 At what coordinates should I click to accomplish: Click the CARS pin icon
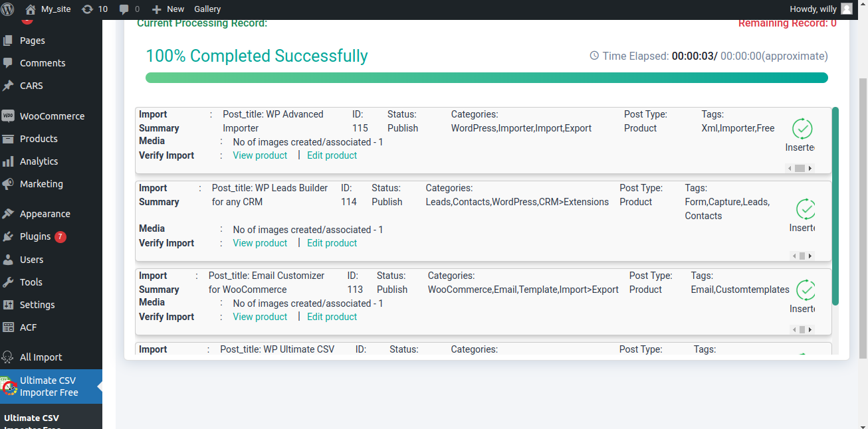(x=8, y=86)
